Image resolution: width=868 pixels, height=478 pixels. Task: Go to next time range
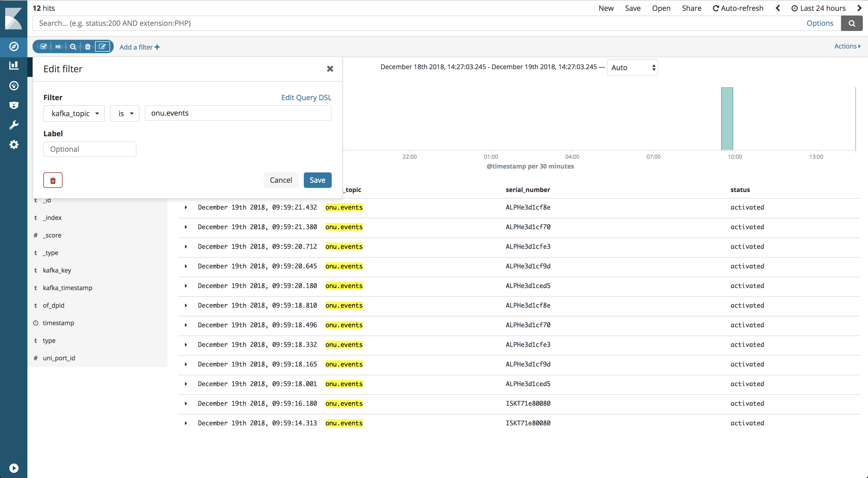pos(859,8)
